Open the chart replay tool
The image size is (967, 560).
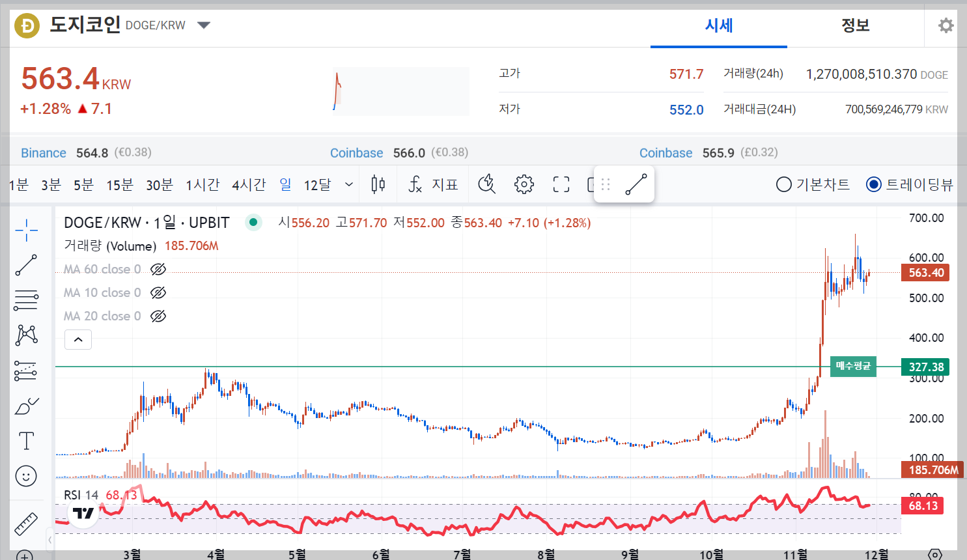(x=486, y=185)
